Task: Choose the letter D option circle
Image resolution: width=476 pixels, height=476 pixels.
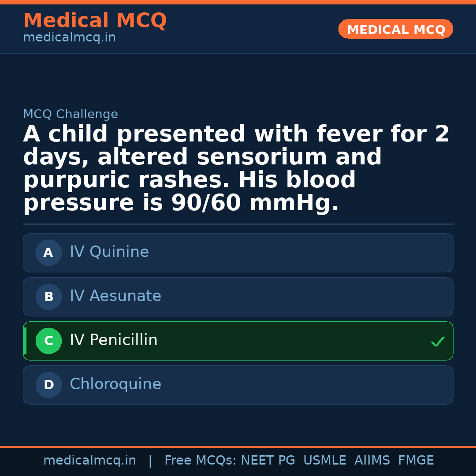Action: tap(48, 385)
